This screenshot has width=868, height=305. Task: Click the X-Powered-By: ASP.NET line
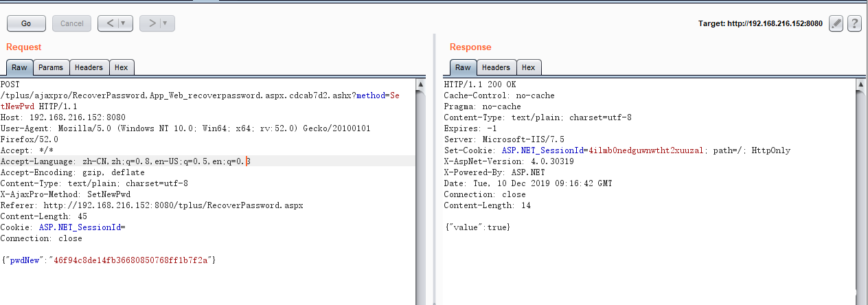click(x=493, y=172)
